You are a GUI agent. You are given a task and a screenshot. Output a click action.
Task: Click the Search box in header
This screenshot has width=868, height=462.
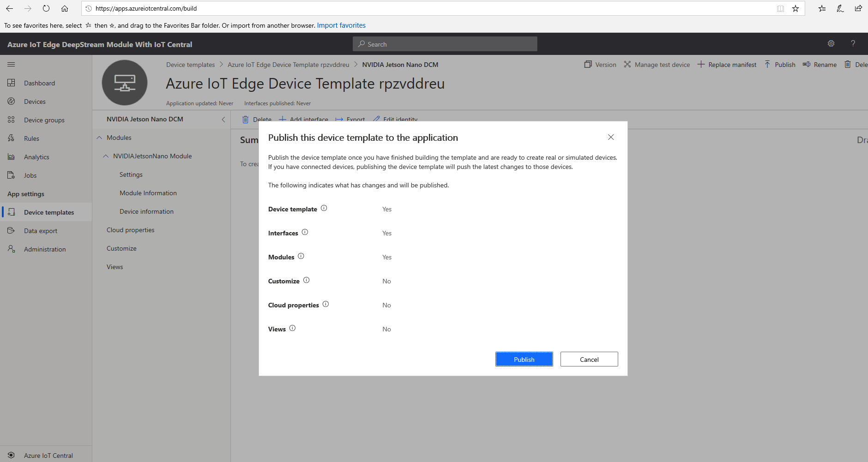tap(445, 44)
